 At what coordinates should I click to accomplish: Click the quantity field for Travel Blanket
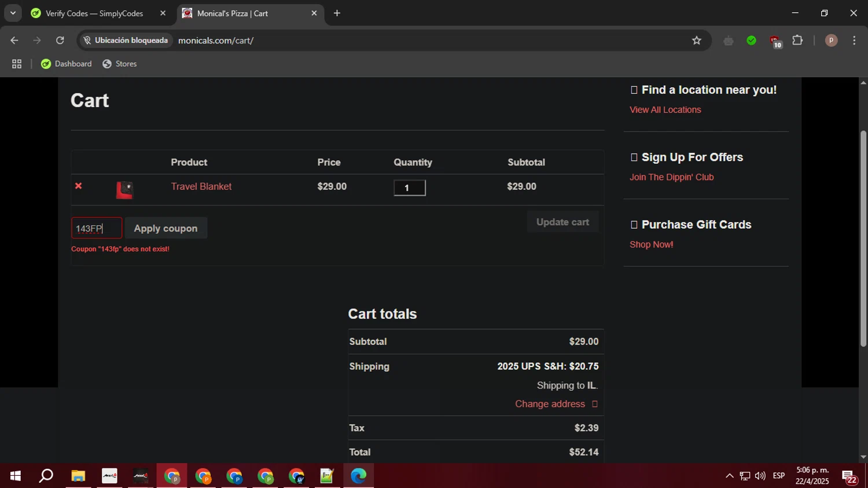(410, 188)
